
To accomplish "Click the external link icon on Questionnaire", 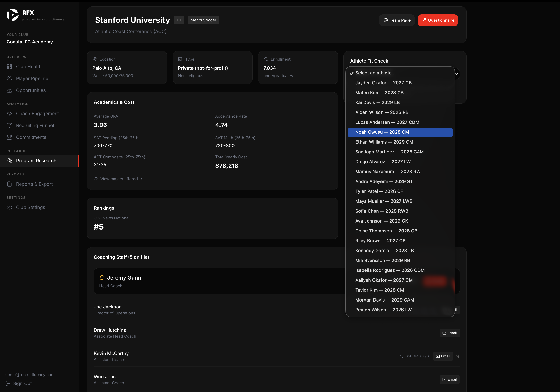I will (x=424, y=20).
